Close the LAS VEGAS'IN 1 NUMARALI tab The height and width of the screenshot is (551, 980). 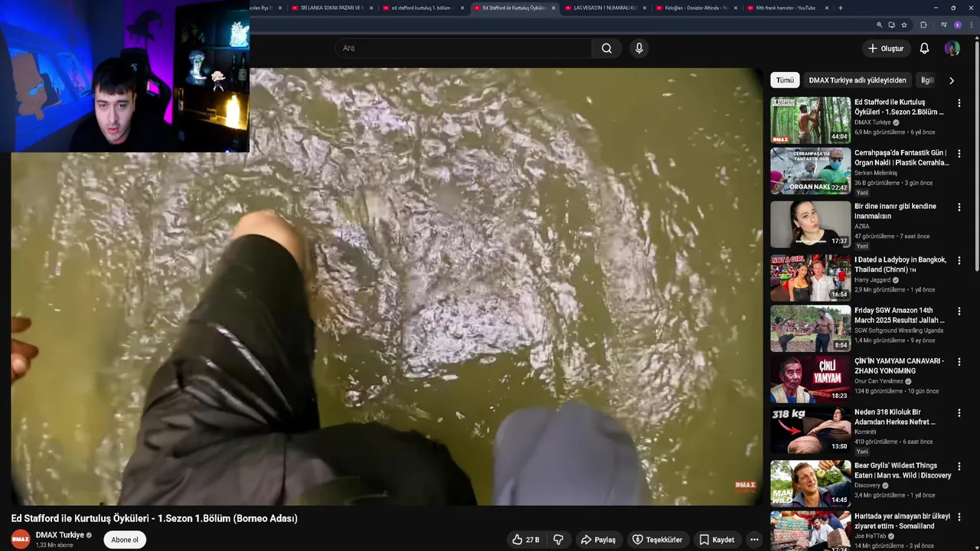(x=645, y=8)
